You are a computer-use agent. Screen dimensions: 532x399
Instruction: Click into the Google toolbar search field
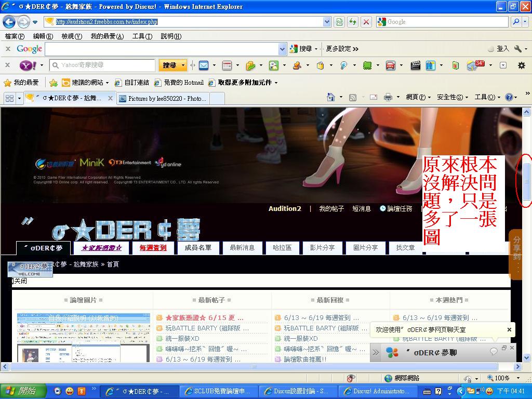tap(161, 49)
